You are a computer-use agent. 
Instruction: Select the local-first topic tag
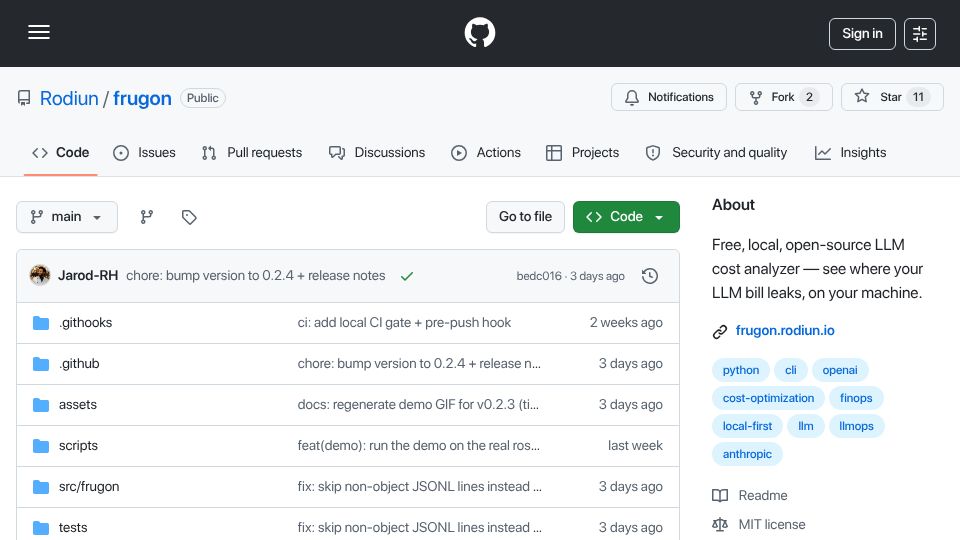(x=747, y=426)
